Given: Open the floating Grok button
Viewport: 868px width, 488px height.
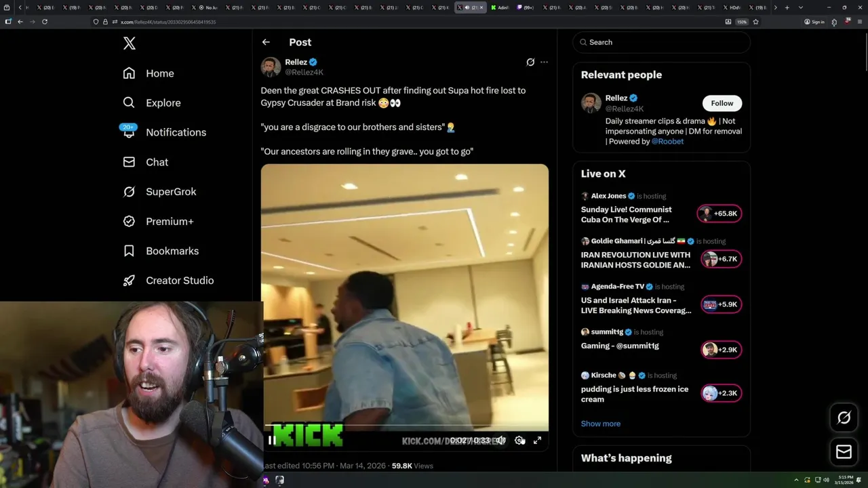Looking at the screenshot, I should pos(844,418).
